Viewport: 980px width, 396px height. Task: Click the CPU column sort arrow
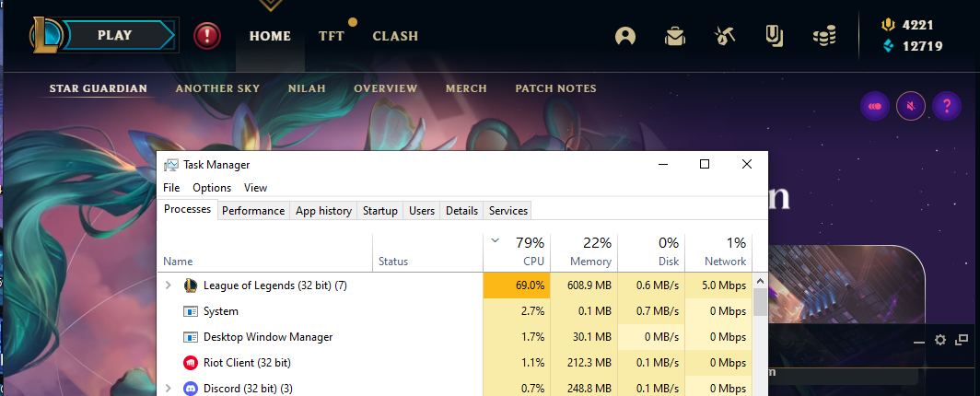point(496,240)
